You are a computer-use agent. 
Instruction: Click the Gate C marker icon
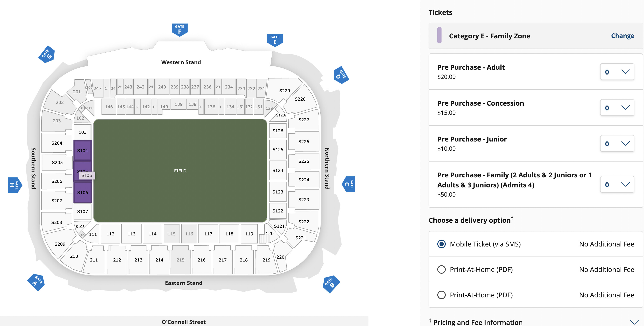(349, 184)
